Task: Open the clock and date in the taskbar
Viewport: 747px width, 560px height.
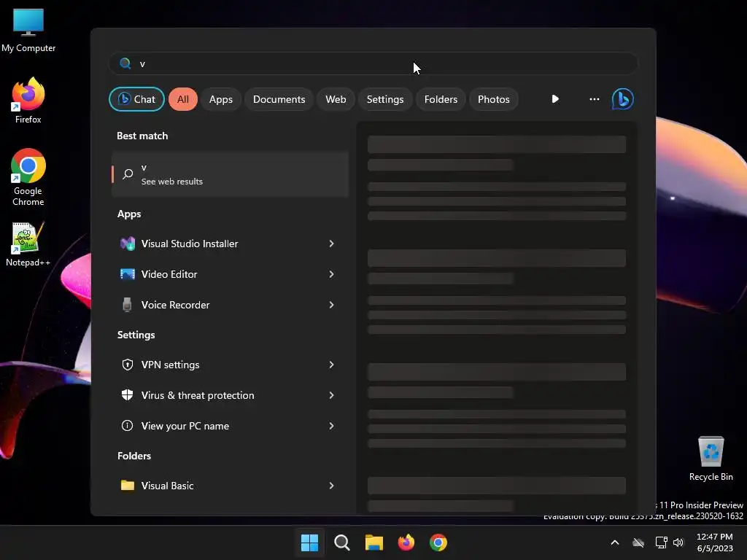Action: (x=715, y=542)
